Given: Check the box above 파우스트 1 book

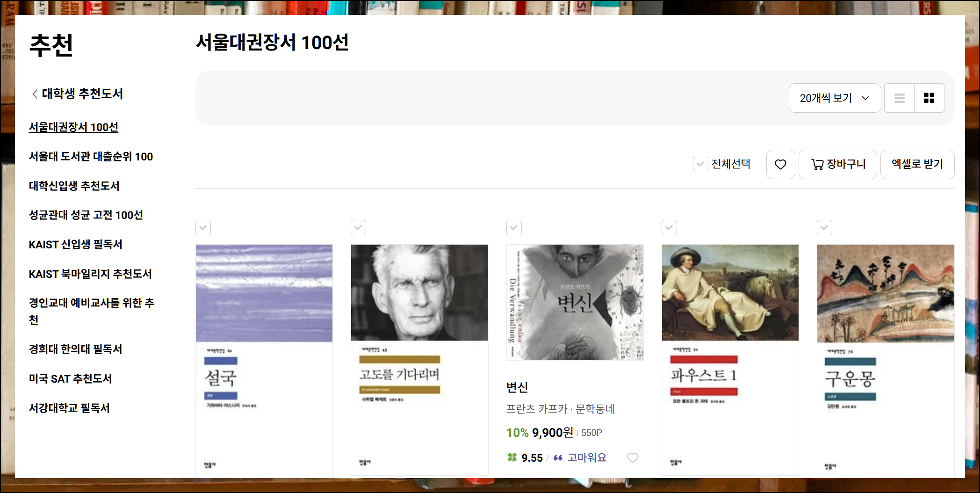Looking at the screenshot, I should [669, 228].
